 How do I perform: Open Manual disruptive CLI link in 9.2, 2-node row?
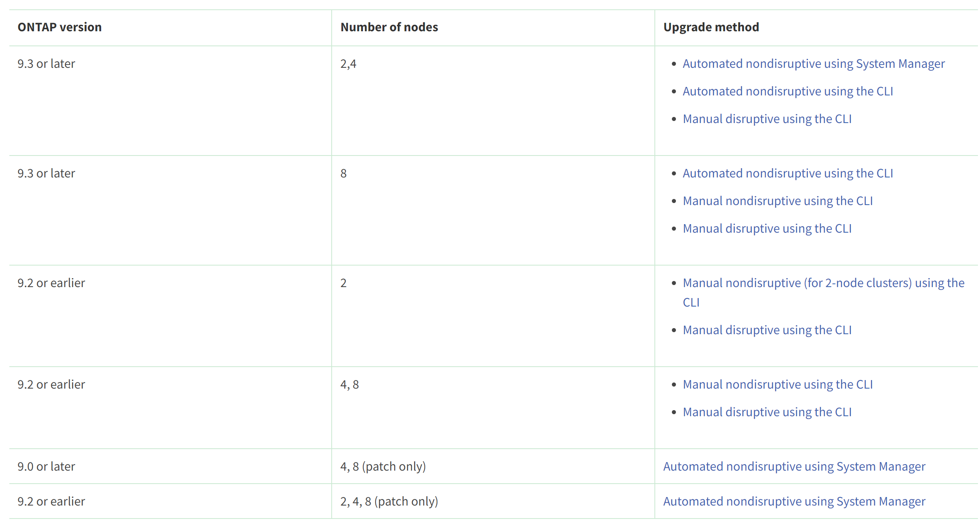click(x=767, y=330)
